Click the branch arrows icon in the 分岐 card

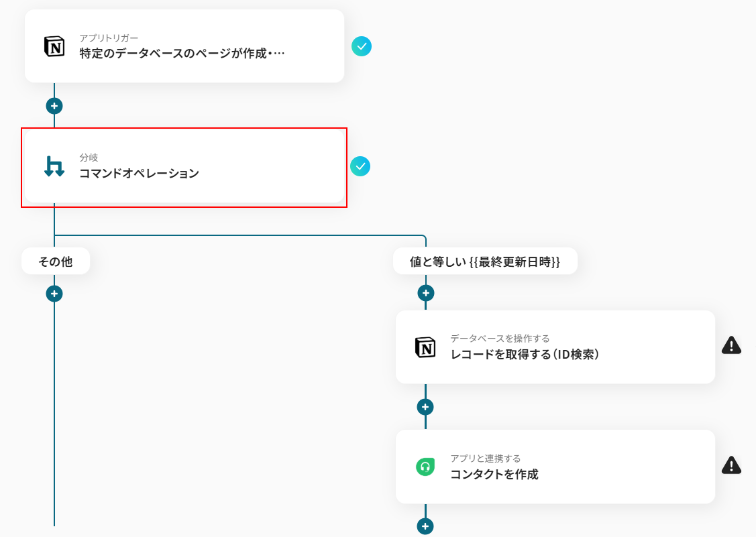click(54, 166)
